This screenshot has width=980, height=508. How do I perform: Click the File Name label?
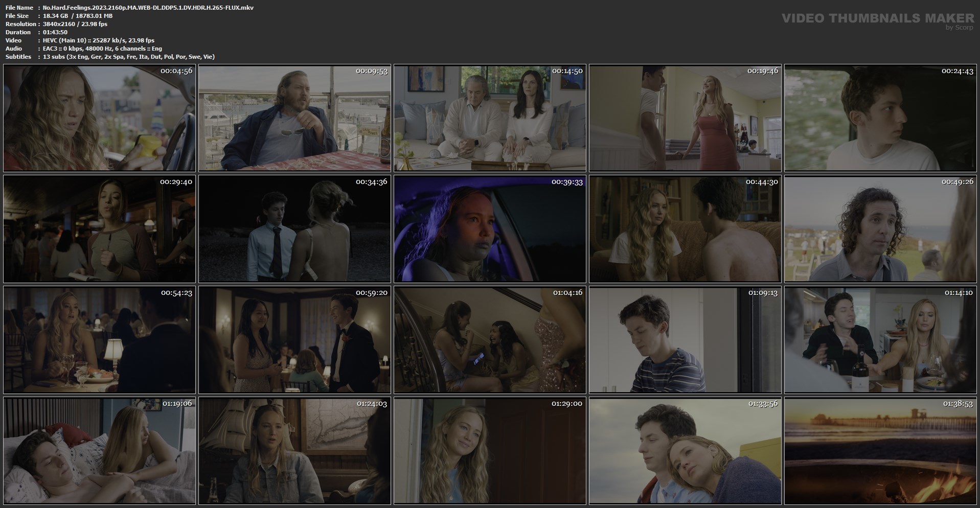click(19, 8)
